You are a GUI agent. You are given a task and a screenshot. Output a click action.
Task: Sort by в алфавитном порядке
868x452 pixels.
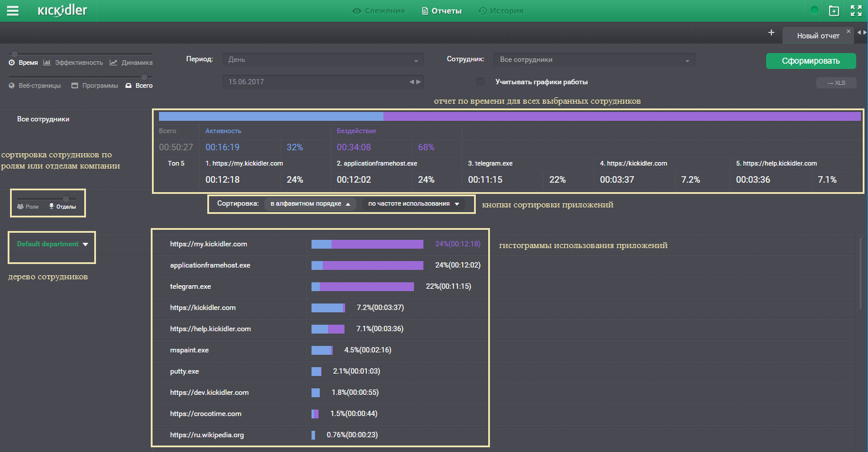[310, 204]
